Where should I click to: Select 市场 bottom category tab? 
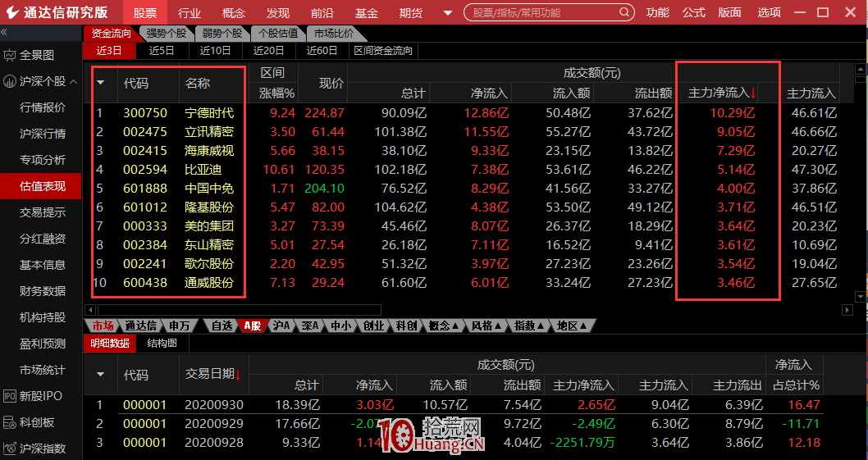[103, 326]
